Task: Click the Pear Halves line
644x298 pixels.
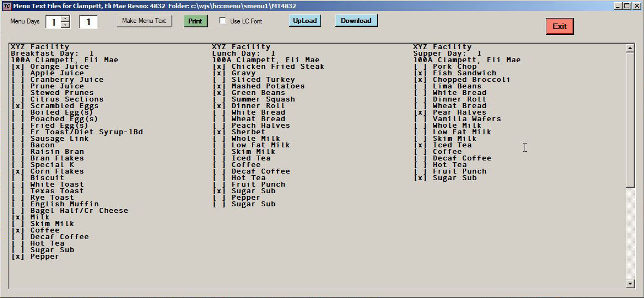Action: click(x=450, y=112)
